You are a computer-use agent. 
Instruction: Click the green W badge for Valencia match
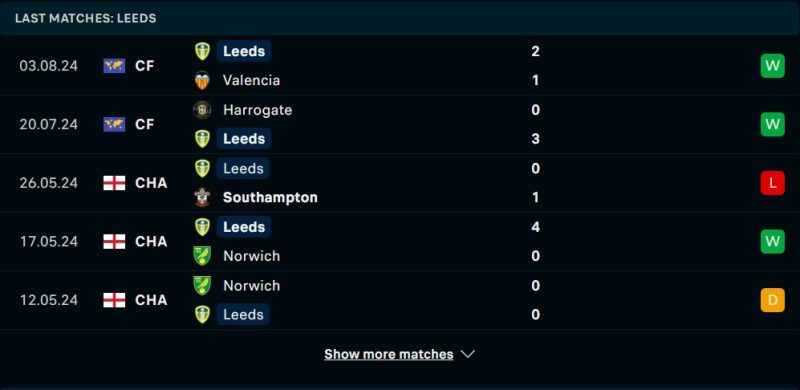[772, 66]
